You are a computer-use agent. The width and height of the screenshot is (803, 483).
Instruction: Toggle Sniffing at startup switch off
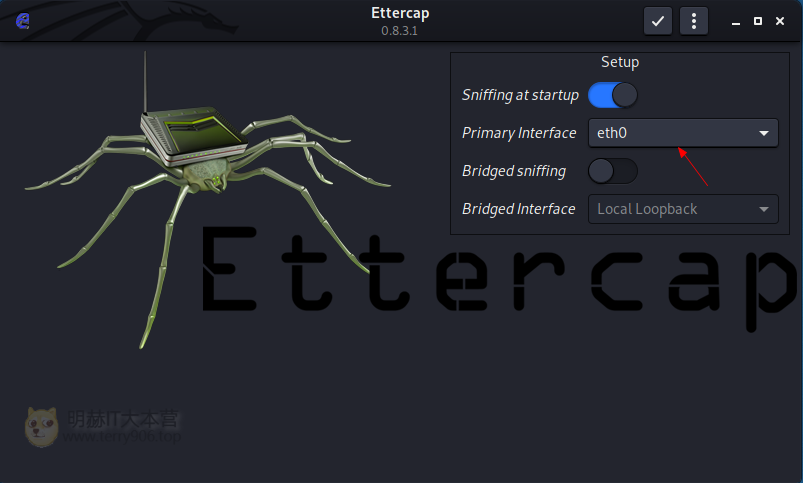[x=612, y=95]
